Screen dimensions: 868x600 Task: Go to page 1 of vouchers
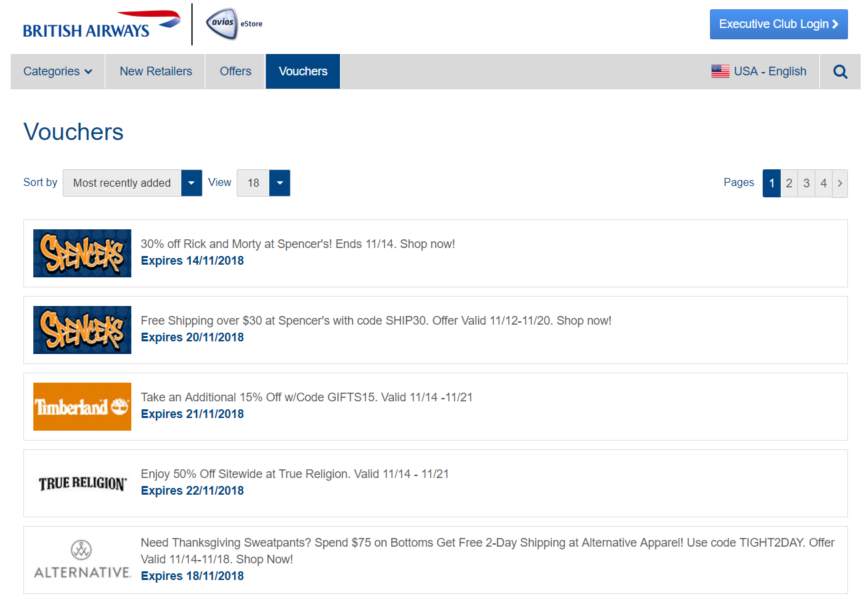tap(771, 183)
